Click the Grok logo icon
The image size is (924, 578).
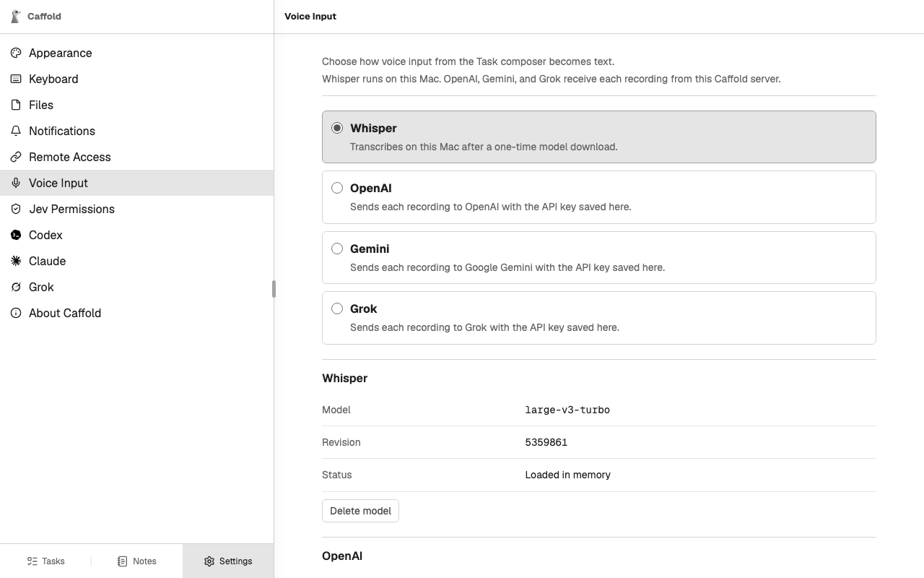click(16, 287)
